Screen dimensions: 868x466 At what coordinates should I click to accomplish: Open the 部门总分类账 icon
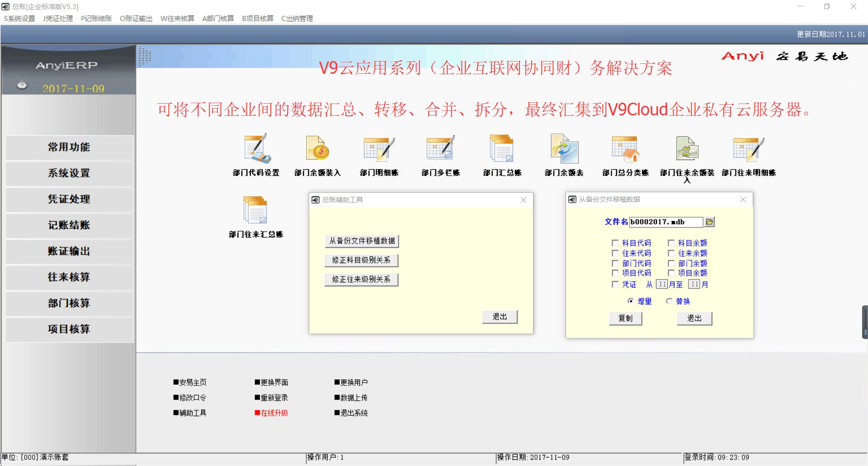(626, 149)
